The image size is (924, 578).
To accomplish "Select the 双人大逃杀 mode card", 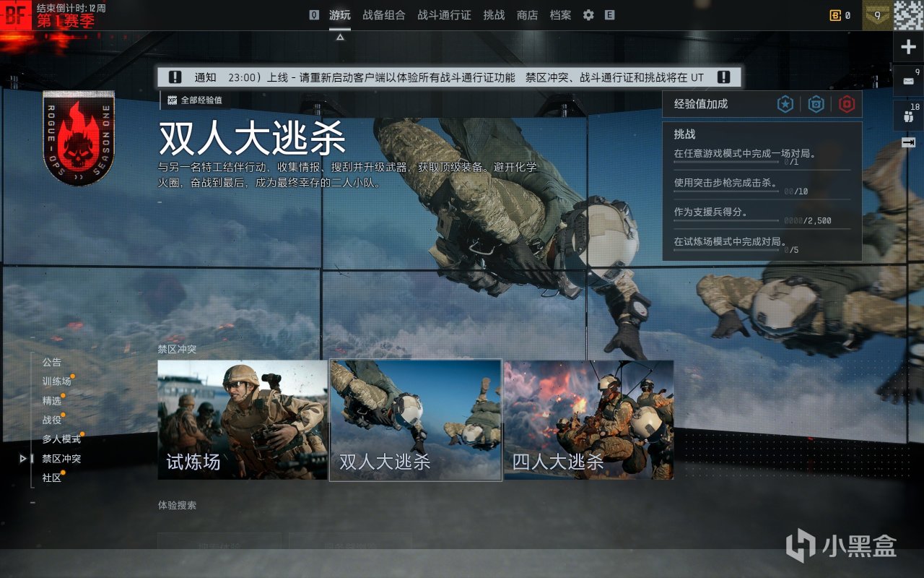I will (x=416, y=420).
